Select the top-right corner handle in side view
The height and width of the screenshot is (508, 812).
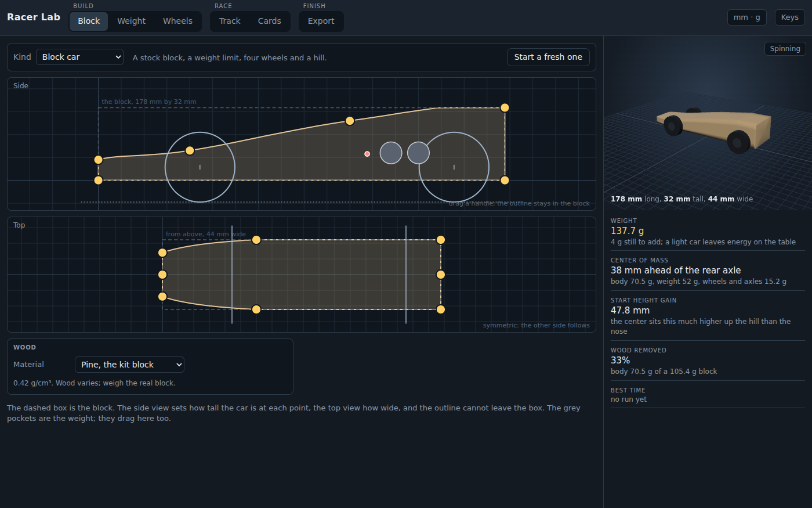(505, 107)
